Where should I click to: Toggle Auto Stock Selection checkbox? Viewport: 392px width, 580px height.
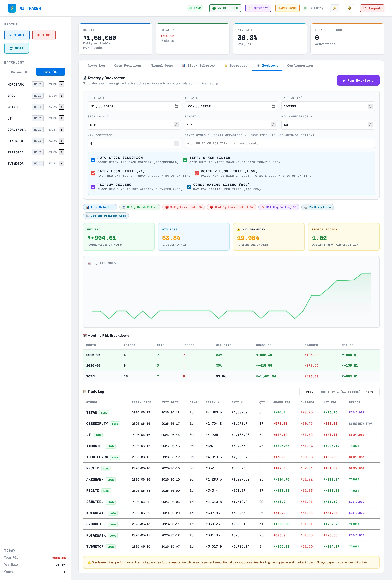click(x=93, y=160)
